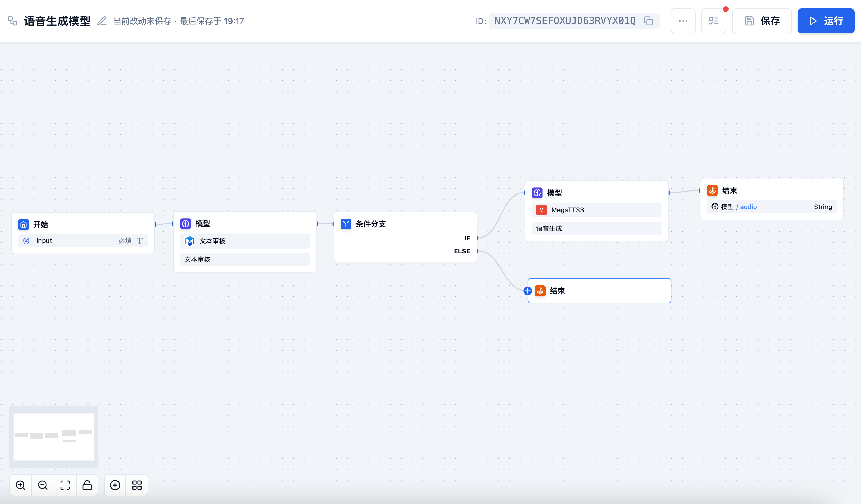Screen dimensions: 861x504
Task: Add a new node via the plus circle icon
Action: (x=114, y=485)
